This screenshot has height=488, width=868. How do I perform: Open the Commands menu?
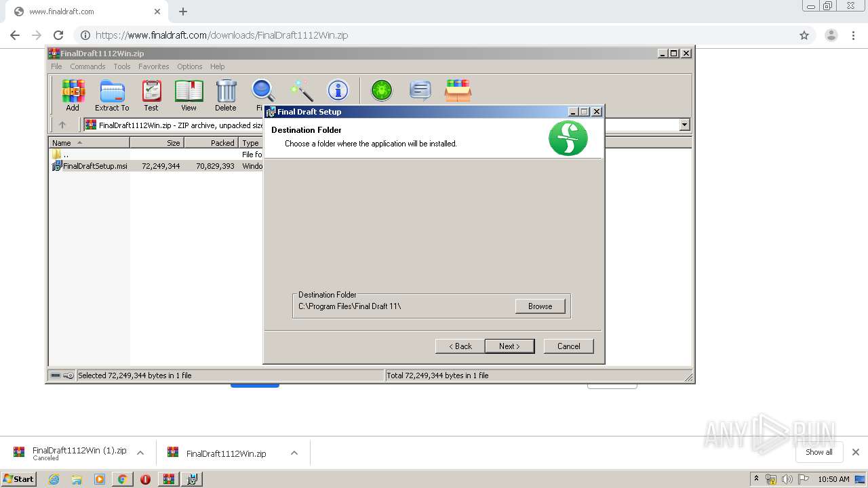(x=87, y=66)
